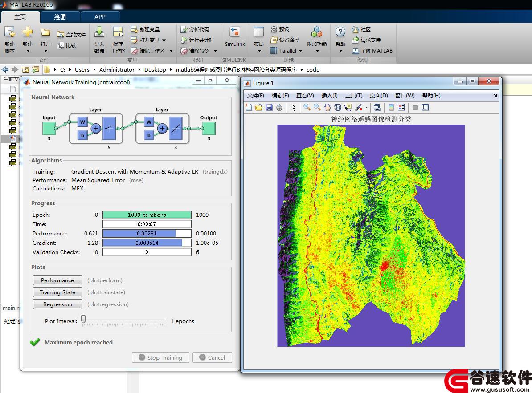532x393 pixels.
Task: Click the 分析代码 (Analyze Code) icon
Action: click(184, 29)
